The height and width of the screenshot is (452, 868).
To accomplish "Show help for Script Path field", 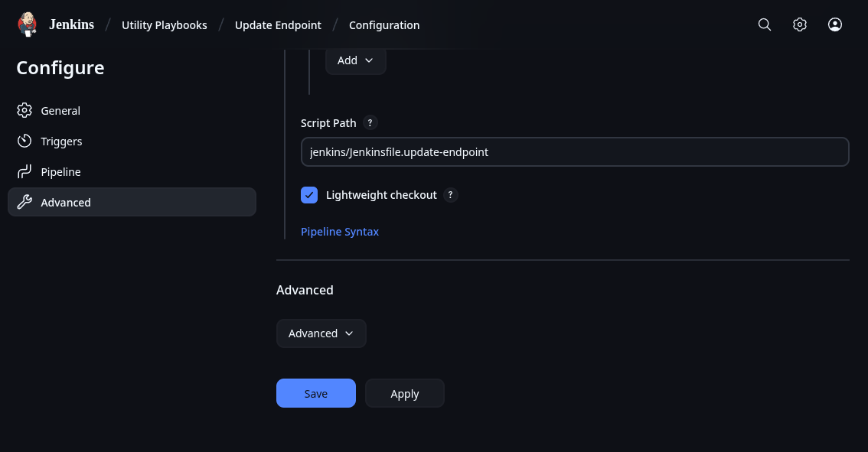I will (x=370, y=123).
